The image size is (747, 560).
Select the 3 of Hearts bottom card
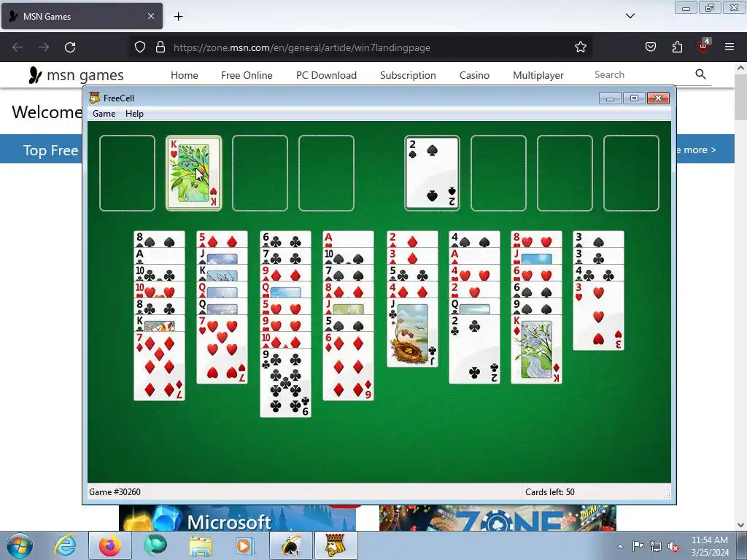tap(598, 316)
